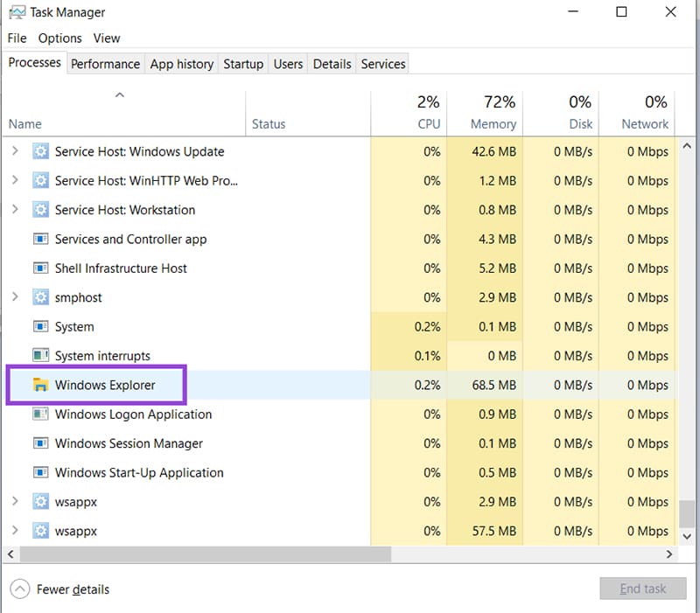The height and width of the screenshot is (613, 700).
Task: Click the horizontal scrollbar thumb
Action: [206, 554]
